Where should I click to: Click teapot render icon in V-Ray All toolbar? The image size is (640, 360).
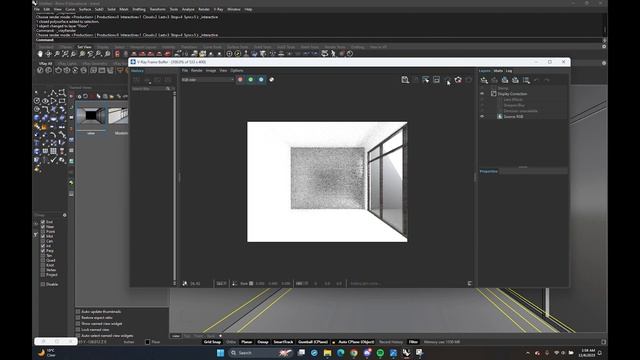point(58,70)
